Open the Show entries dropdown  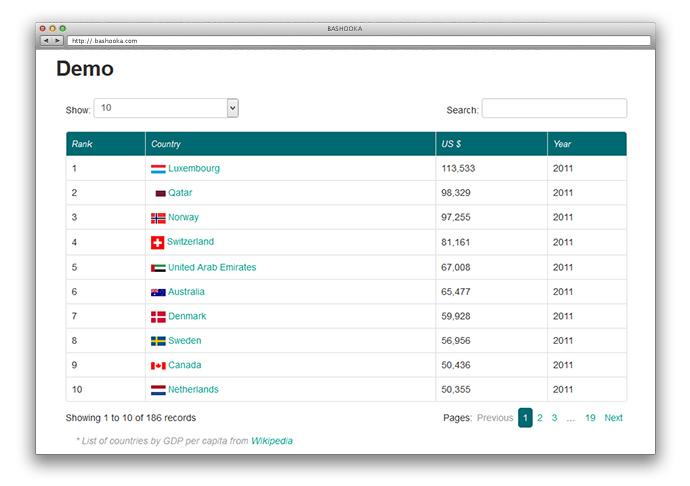pyautogui.click(x=166, y=108)
